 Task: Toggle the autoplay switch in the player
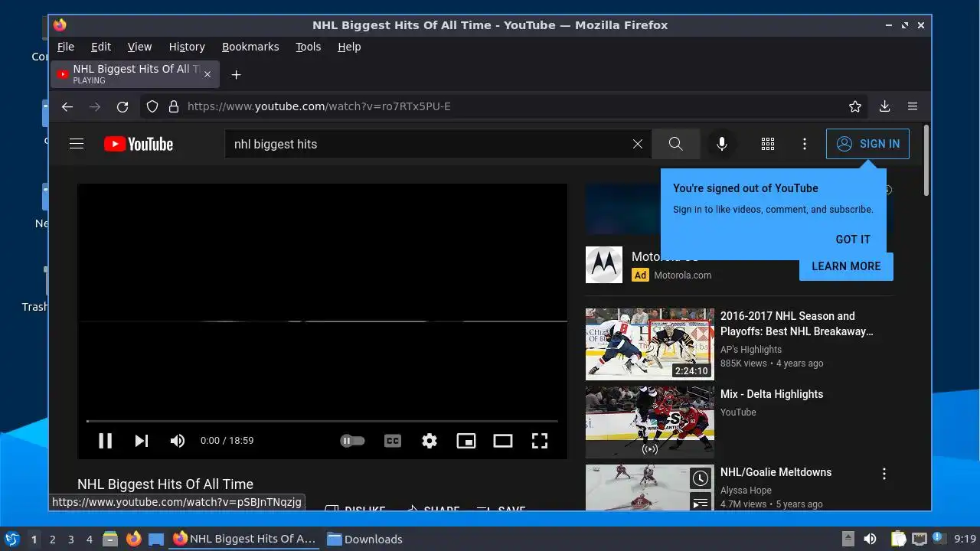coord(352,441)
